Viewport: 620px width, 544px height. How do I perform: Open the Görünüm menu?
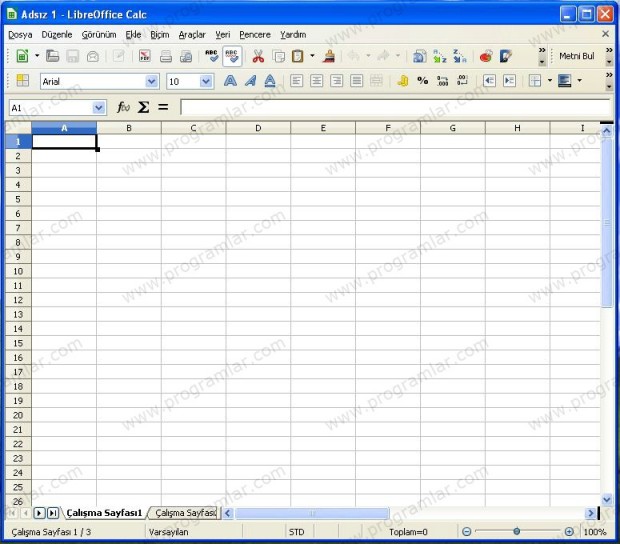tap(99, 35)
